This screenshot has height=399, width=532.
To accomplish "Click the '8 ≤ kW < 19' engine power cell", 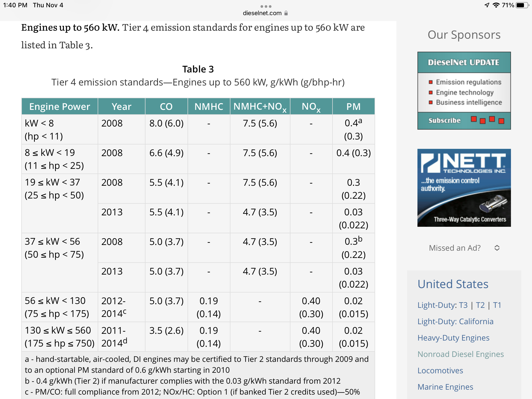I will [x=59, y=159].
